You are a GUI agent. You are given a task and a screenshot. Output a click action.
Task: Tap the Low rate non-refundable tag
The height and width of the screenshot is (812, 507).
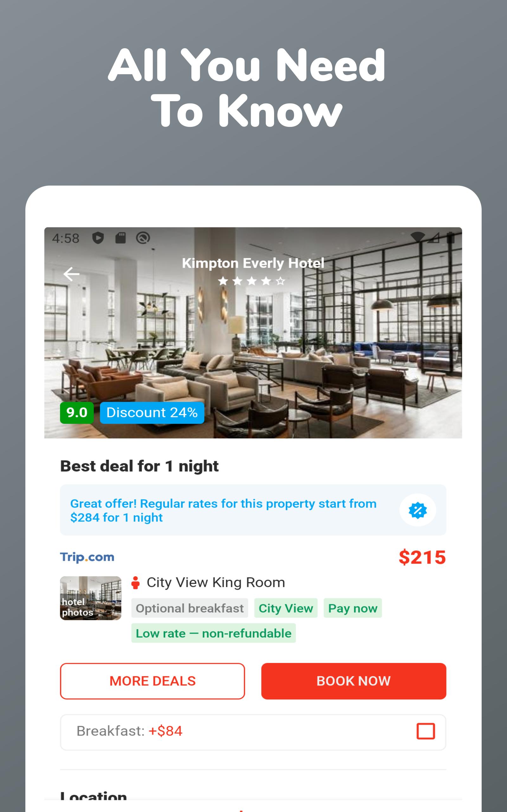(213, 633)
